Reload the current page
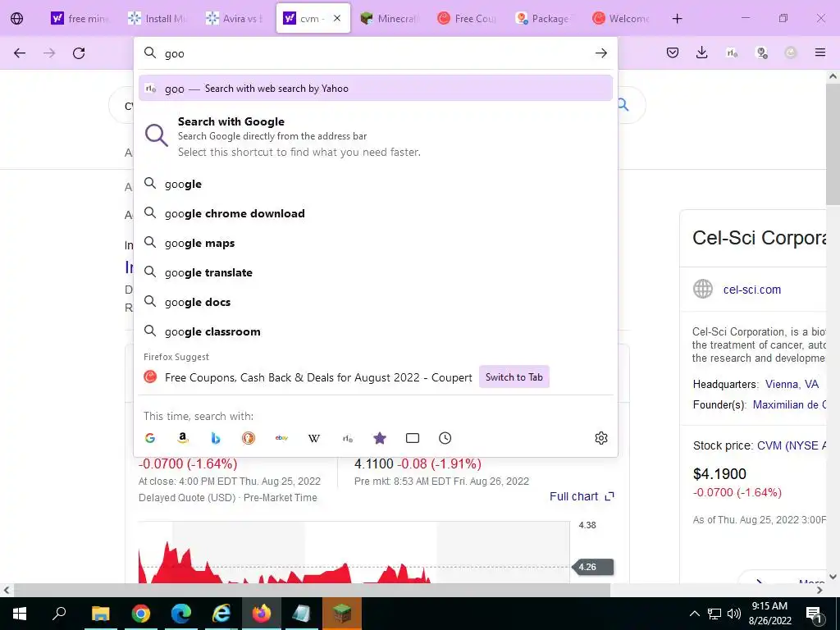The image size is (840, 630). tap(79, 53)
